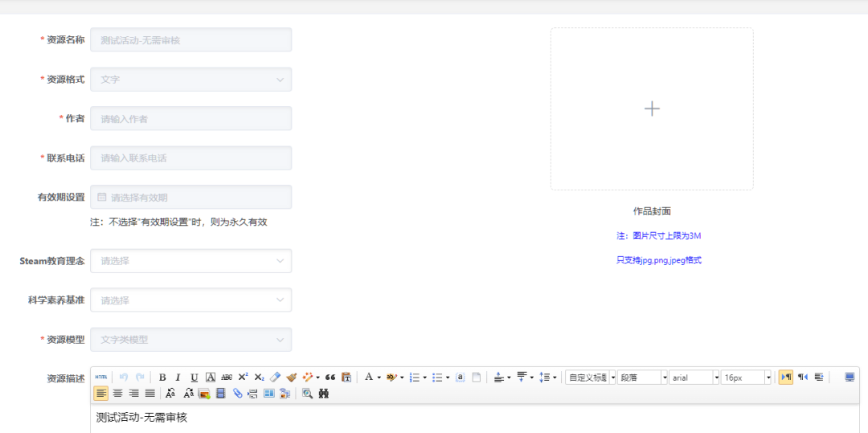Expand the Steam教育理念 dropdown
Viewport: 868px width, 433px height.
(190, 261)
